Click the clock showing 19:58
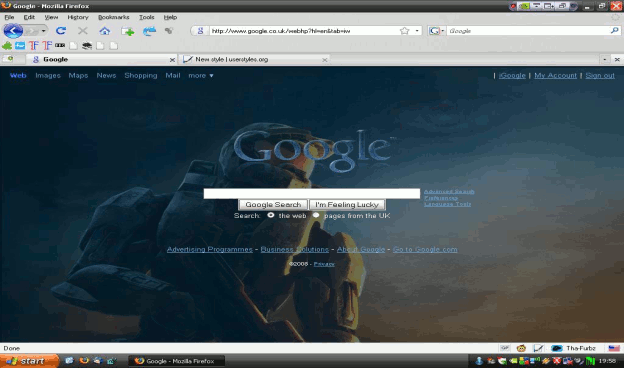Screen dimensions: 624x368 point(608,361)
